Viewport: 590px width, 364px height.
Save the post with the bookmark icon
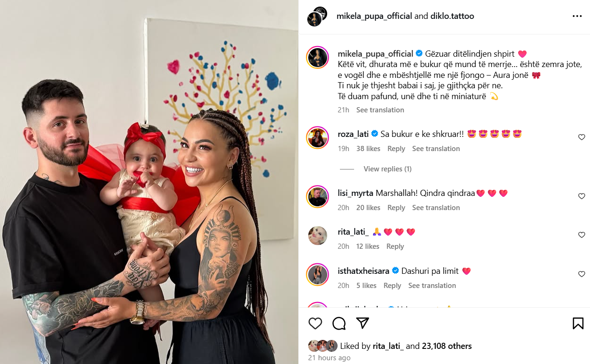578,323
